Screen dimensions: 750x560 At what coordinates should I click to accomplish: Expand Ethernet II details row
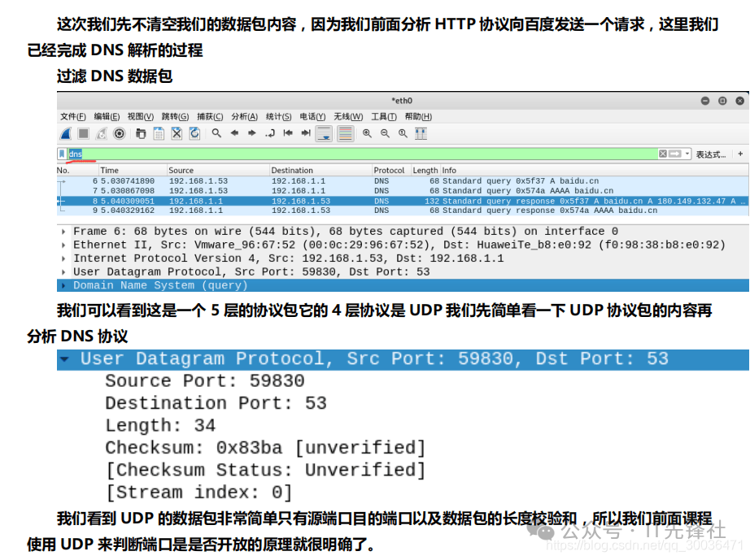64,245
